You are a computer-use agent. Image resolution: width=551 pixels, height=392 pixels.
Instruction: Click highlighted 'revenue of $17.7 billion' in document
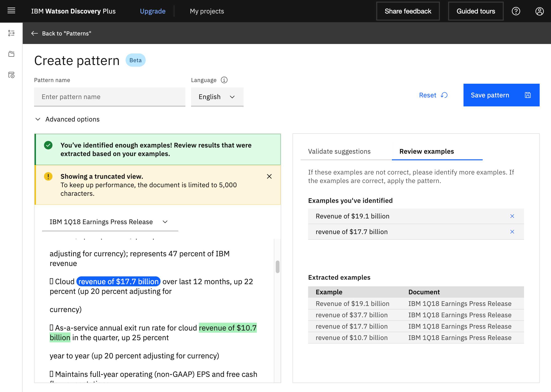tap(118, 281)
